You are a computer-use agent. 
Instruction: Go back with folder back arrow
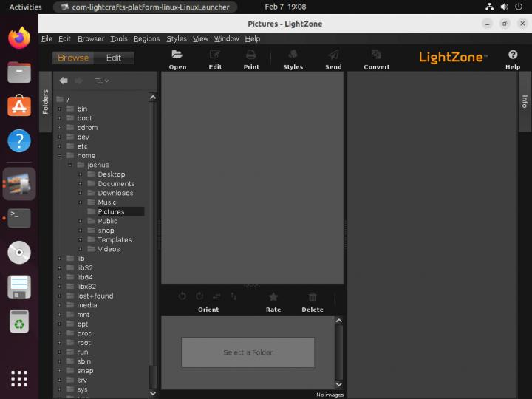click(x=64, y=81)
